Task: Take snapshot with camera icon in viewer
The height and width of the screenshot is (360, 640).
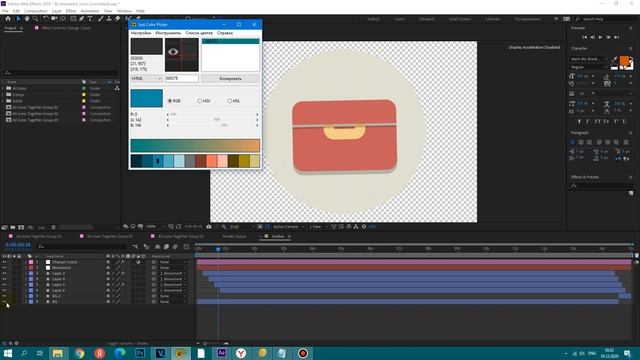Action: pos(209,227)
